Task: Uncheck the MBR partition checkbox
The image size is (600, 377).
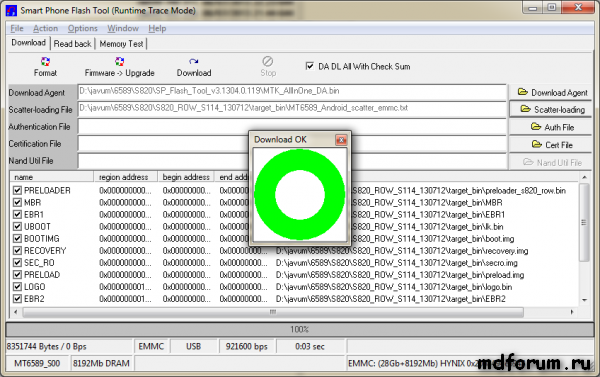Action: point(17,202)
